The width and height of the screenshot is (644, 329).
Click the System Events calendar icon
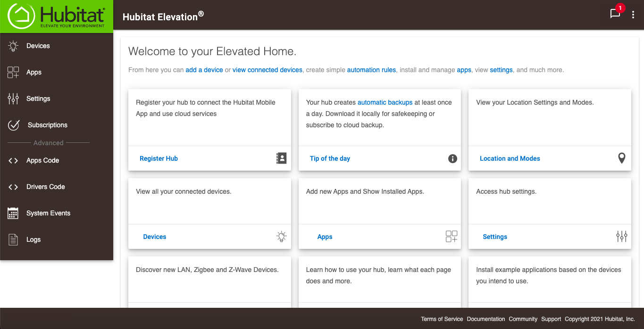[x=13, y=213]
